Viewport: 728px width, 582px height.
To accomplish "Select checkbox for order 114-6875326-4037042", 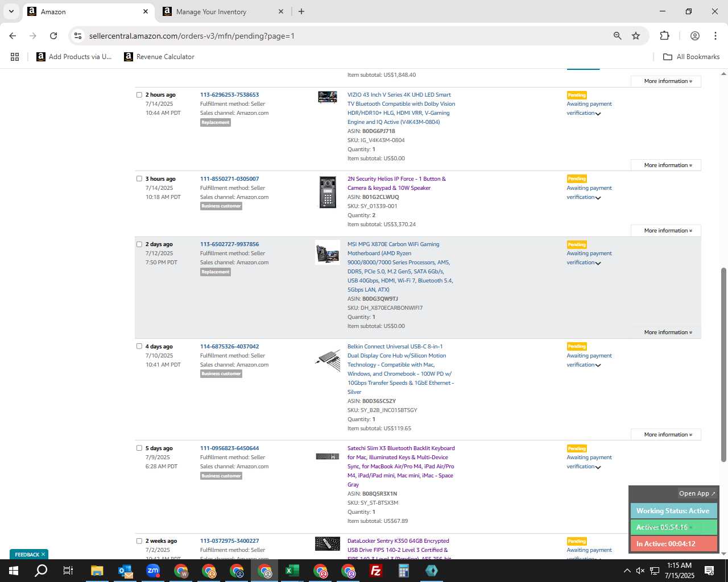I will pos(139,346).
